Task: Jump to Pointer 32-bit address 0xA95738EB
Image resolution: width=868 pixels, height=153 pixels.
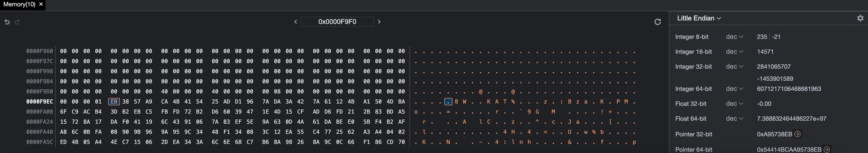Action: [797, 134]
